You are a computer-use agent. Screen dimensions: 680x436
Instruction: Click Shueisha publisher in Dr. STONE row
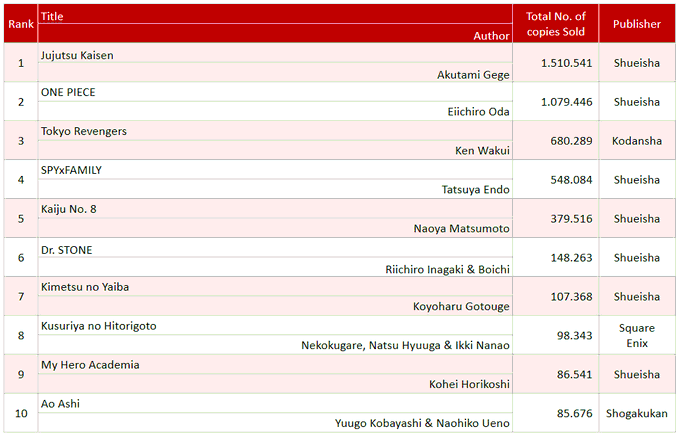click(637, 258)
